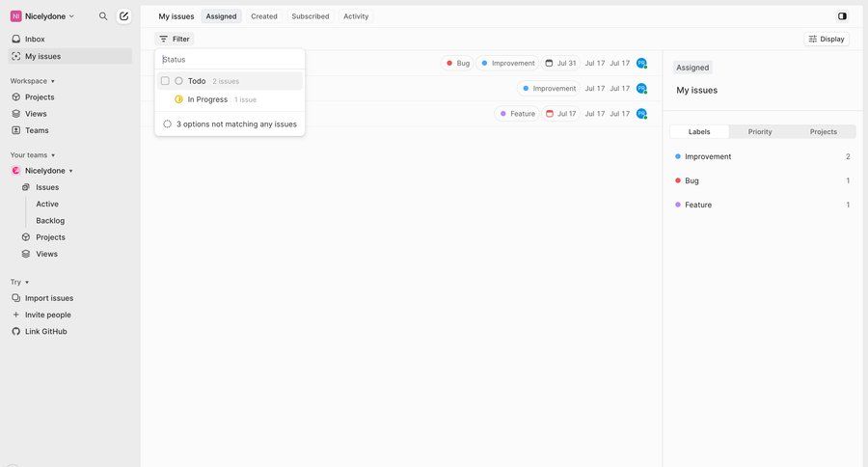Open the search icon in sidebar header
The height and width of the screenshot is (467, 868).
point(103,16)
